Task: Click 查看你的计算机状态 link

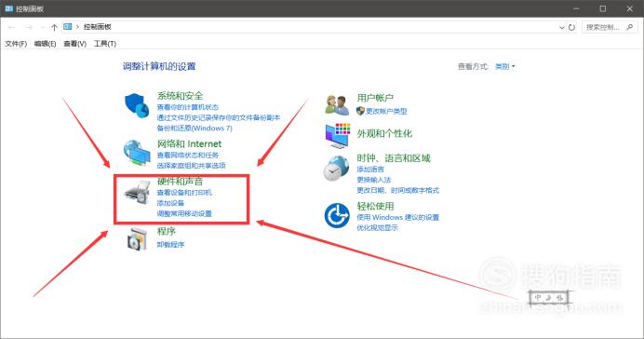Action: [x=188, y=107]
